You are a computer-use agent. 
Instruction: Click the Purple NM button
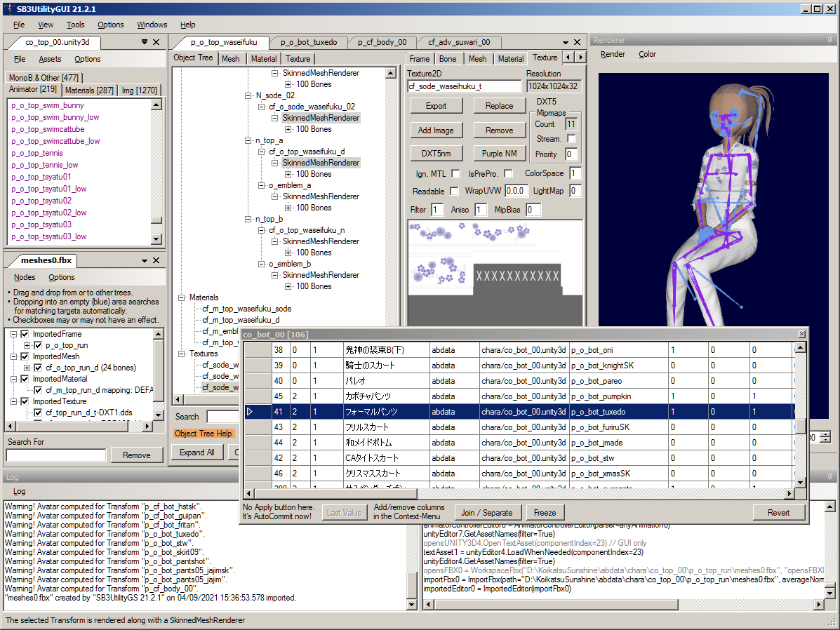point(499,153)
